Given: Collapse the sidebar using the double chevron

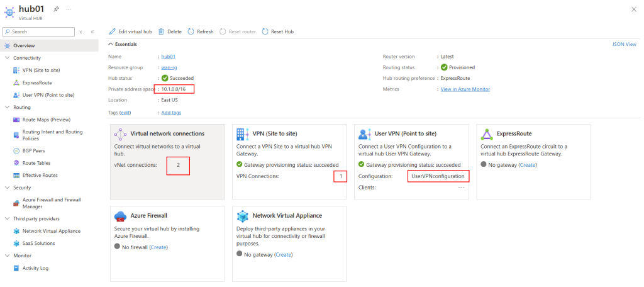Looking at the screenshot, I should pyautogui.click(x=92, y=31).
